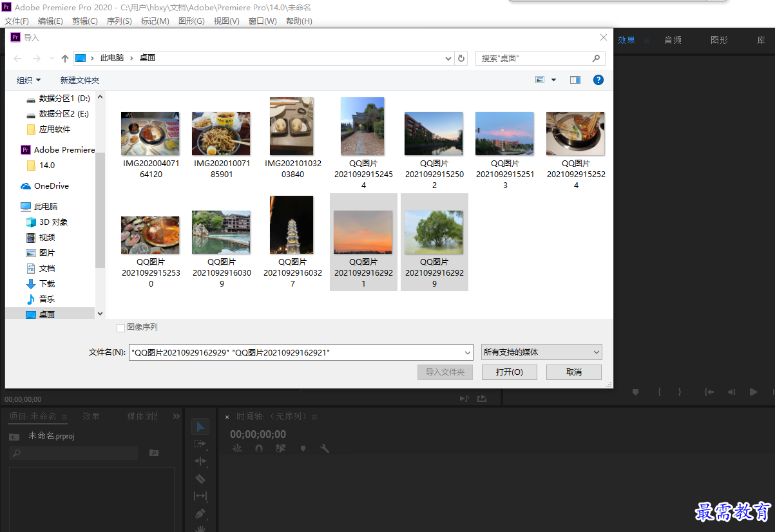Select the IMG20201007185901 noodle thumbnail
Screen dimensions: 775x532
[222, 146]
